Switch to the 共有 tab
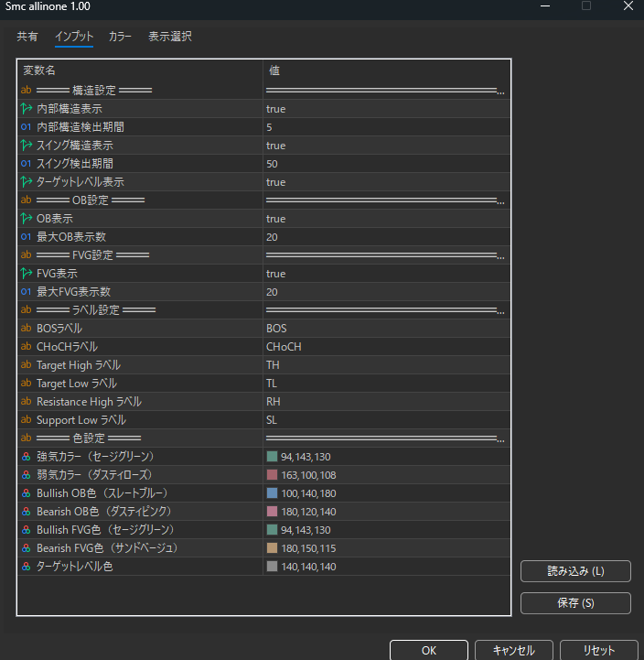 pos(27,37)
